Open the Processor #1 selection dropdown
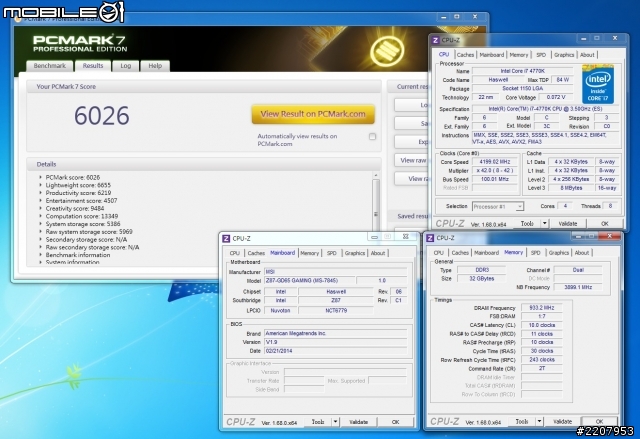 [519, 206]
